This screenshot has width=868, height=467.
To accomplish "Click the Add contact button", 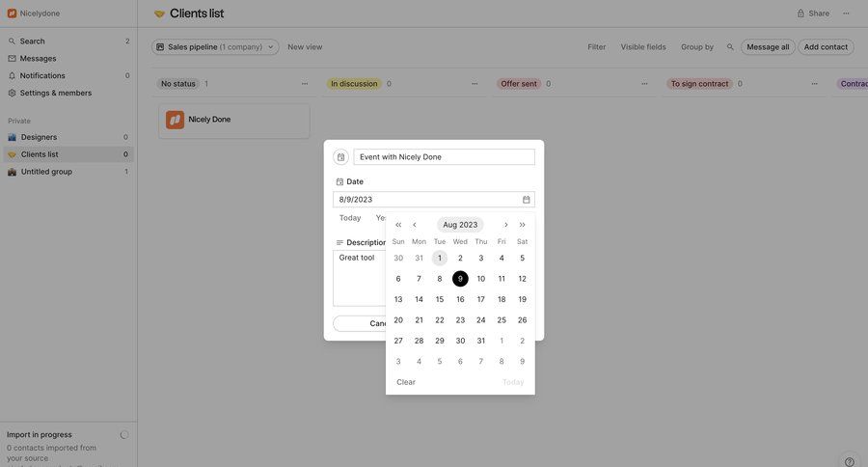I will coord(826,47).
